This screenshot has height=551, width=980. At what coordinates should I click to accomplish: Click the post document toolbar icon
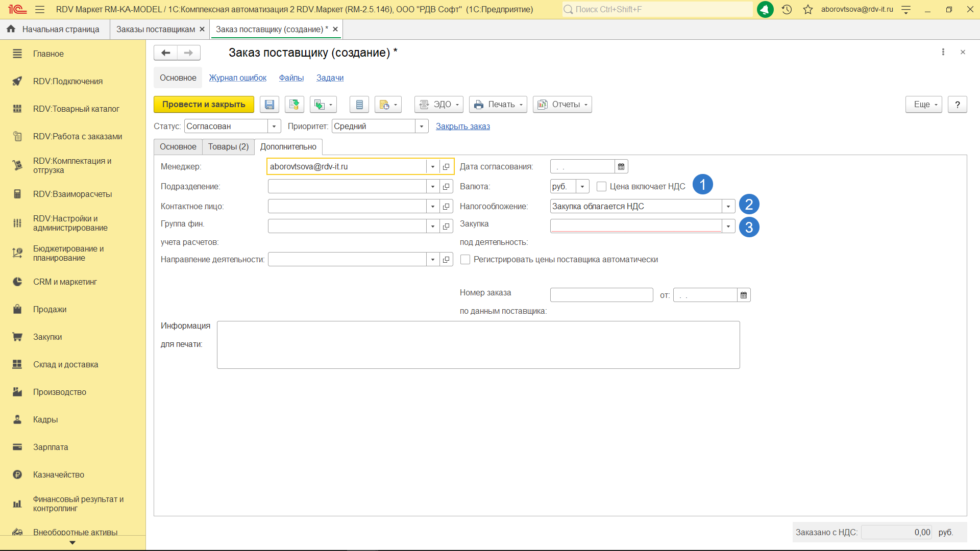coord(294,105)
